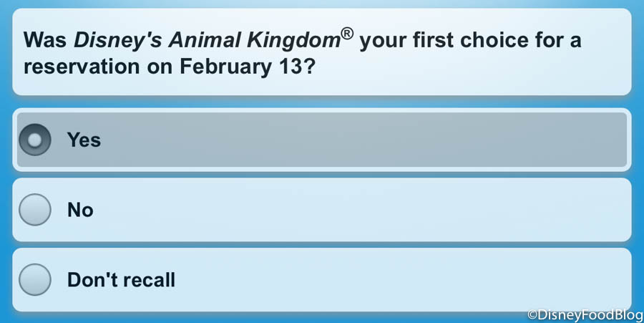
Task: Click the "No" answer label text
Action: point(80,210)
